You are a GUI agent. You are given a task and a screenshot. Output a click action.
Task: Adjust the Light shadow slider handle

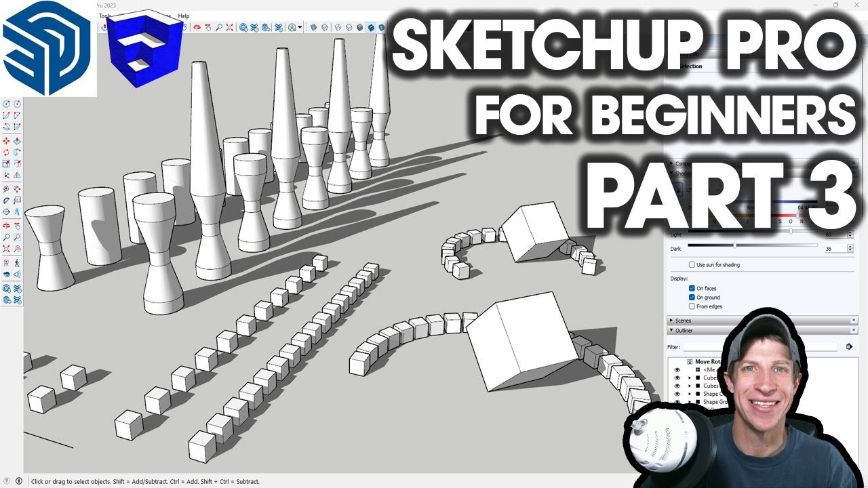click(791, 232)
